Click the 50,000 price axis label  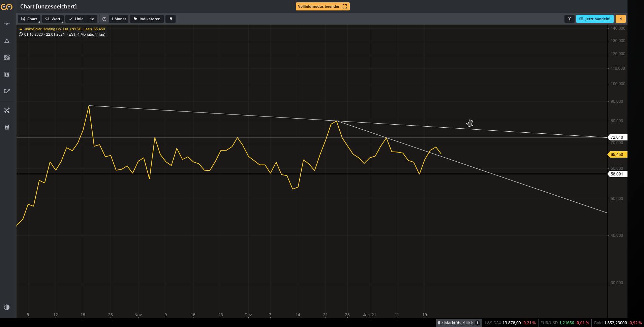point(617,198)
